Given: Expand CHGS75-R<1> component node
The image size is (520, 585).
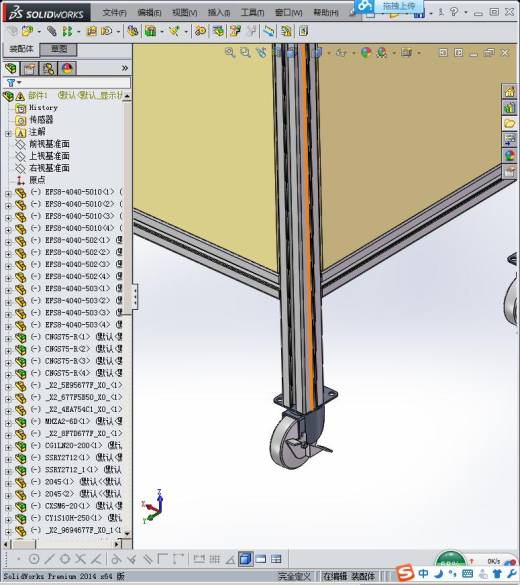Looking at the screenshot, I should tap(8, 339).
